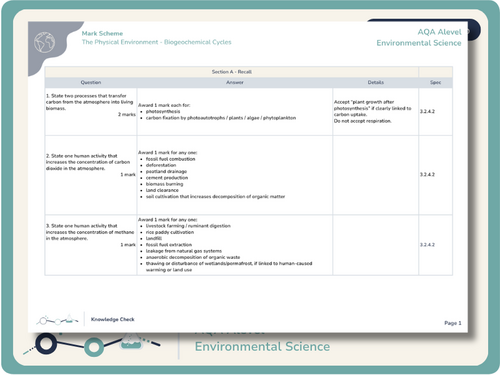Click the 'deforestation' bullet
Screen dimensions: 500x375
(x=161, y=165)
